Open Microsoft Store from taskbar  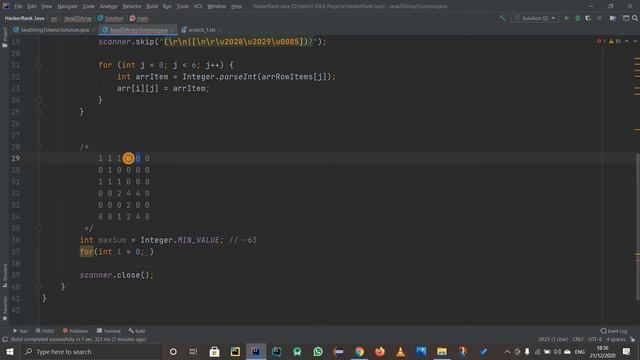point(214,351)
